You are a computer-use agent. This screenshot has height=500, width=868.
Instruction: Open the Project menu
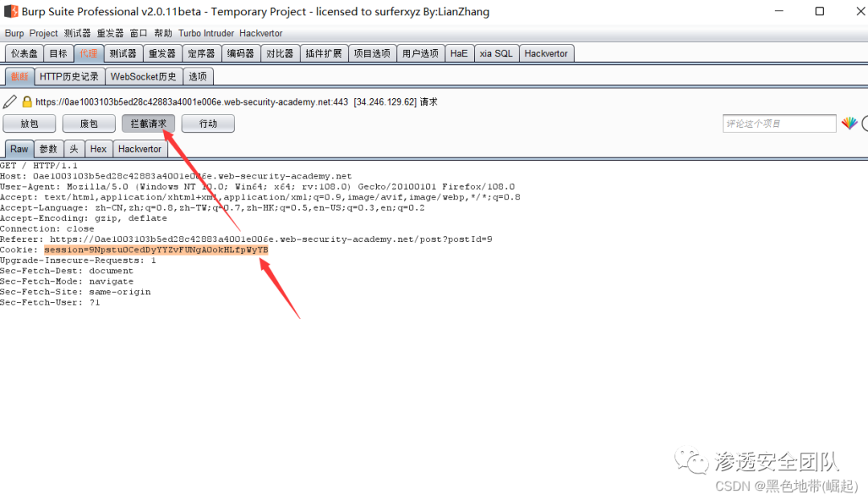click(43, 33)
